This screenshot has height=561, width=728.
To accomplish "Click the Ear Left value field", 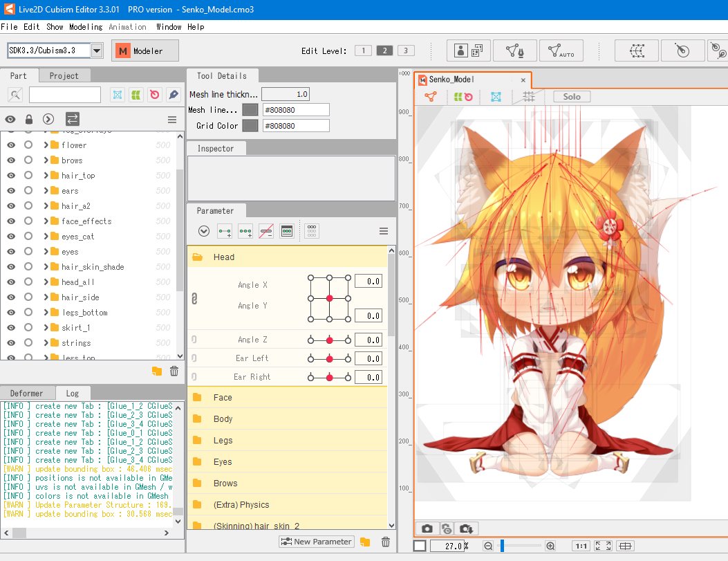I will coord(368,358).
